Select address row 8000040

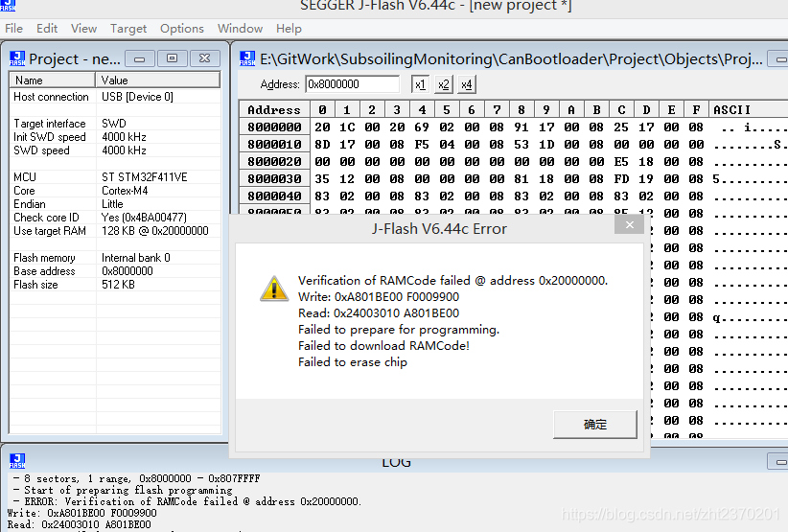point(274,196)
